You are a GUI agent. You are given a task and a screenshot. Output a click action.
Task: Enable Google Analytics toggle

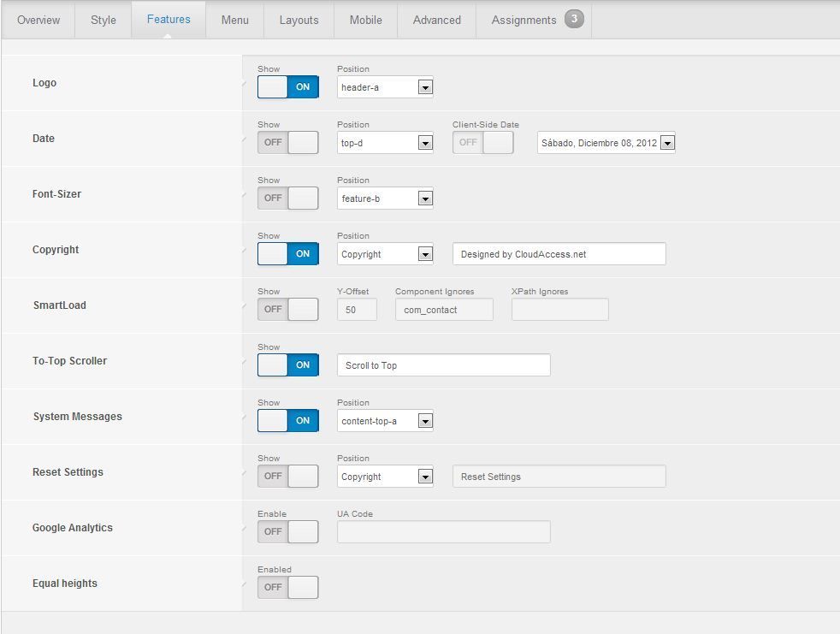288,531
